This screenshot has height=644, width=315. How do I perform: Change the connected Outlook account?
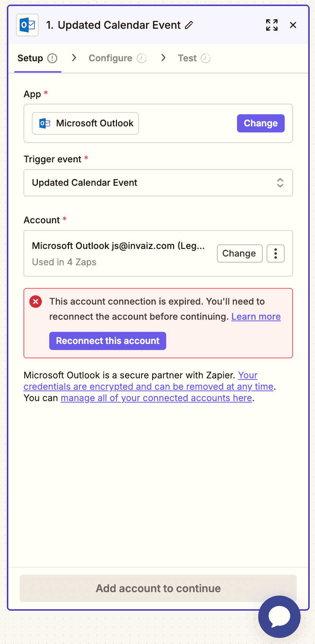240,254
